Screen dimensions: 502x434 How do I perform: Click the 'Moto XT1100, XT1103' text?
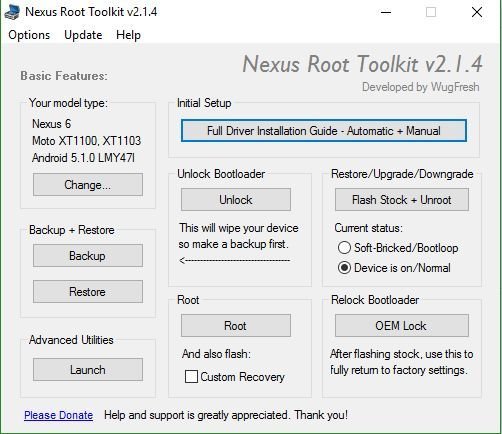pyautogui.click(x=86, y=141)
